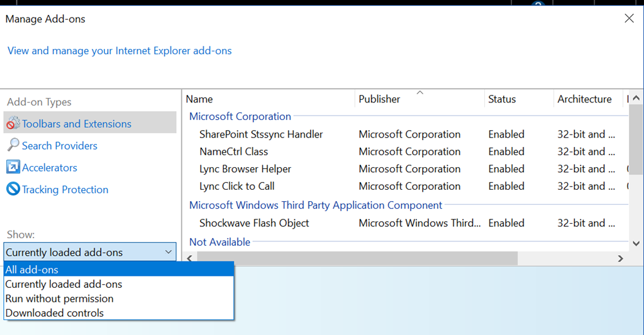Viewport: 644px width, 335px height.
Task: Click the horizontal scrollbar left arrow
Action: [190, 258]
